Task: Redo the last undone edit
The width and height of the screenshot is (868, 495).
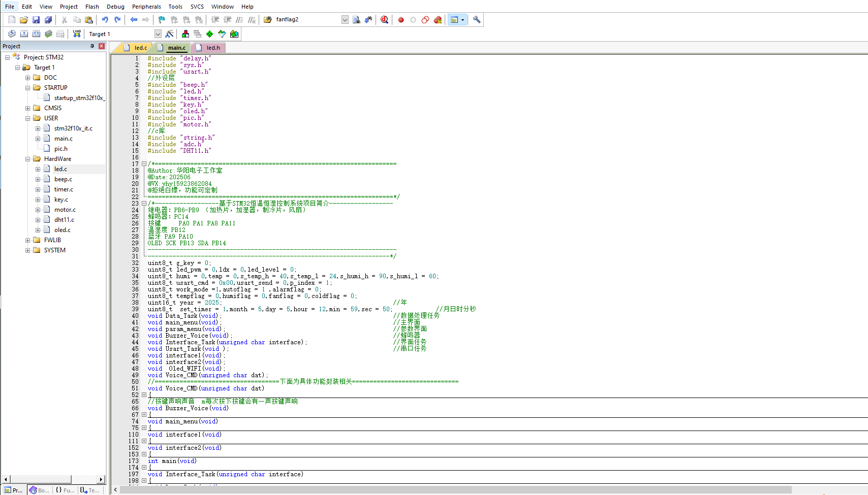Action: (x=117, y=20)
